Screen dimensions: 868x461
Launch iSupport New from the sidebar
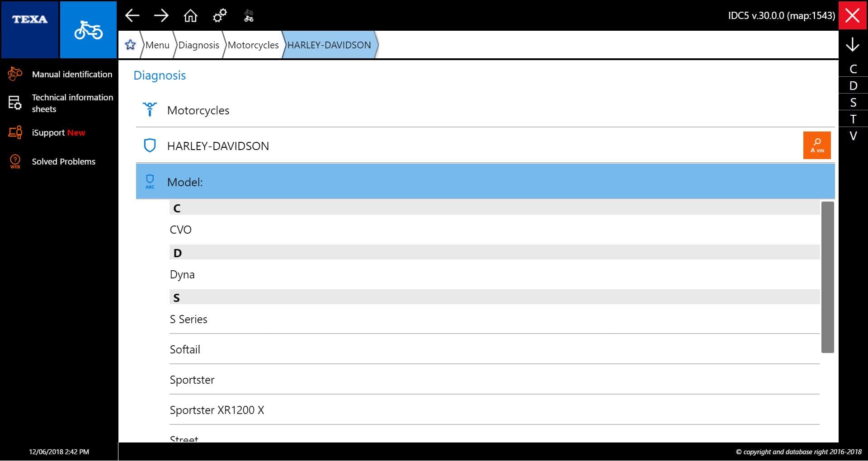tap(15, 132)
